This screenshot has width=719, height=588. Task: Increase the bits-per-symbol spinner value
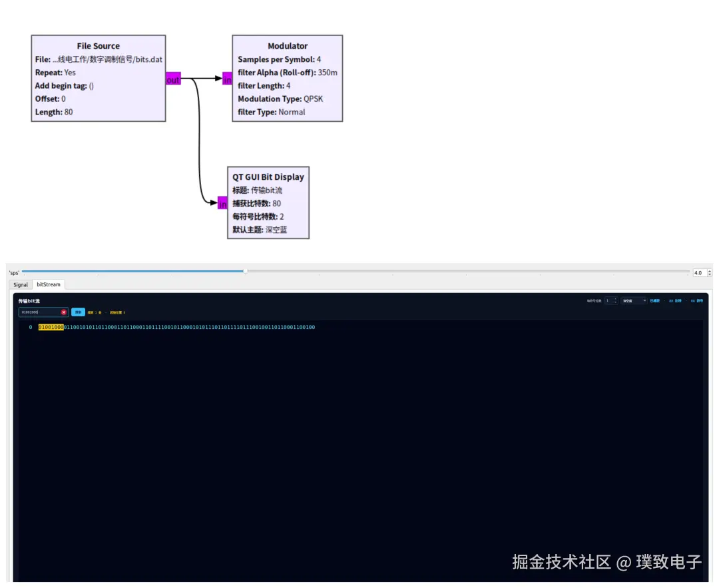(615, 299)
